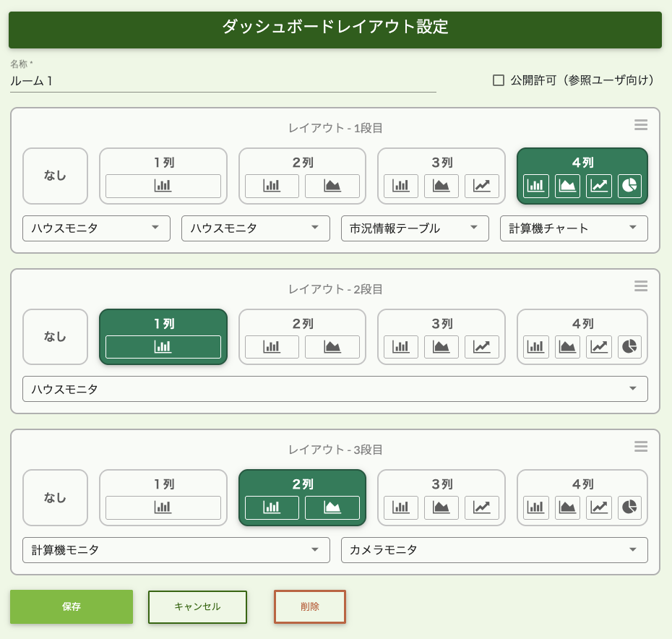This screenshot has height=639, width=672.
Task: Enable the 公開許可（参照ユーザ向け） checkbox
Action: click(x=499, y=80)
